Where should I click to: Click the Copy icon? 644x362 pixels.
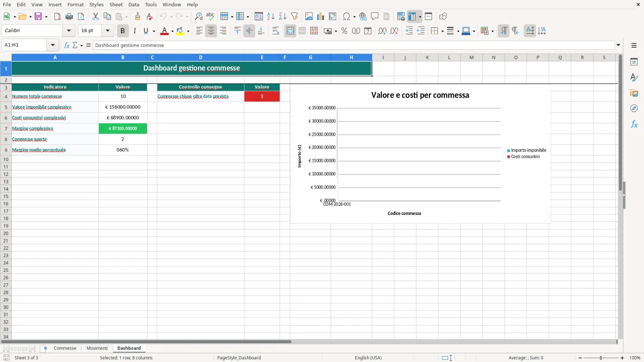pyautogui.click(x=107, y=17)
